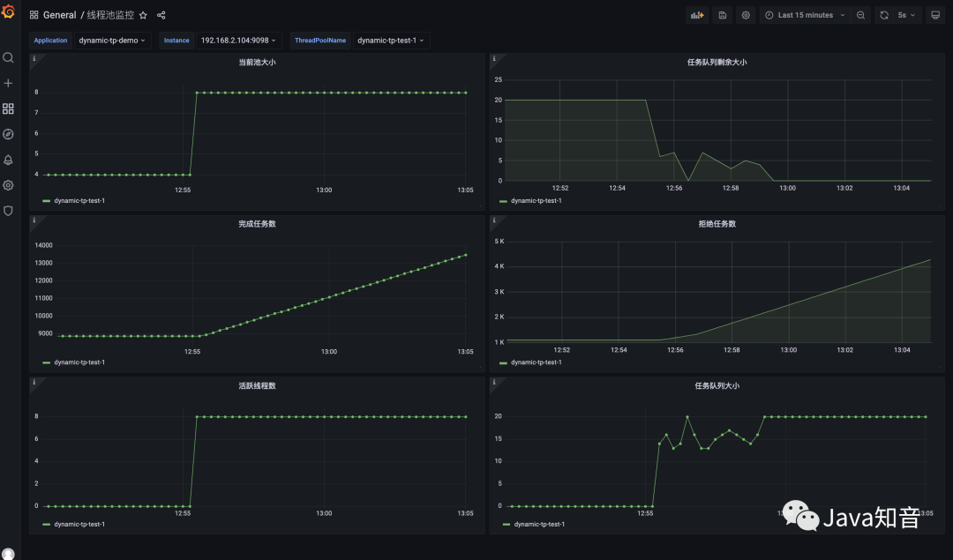Save the dashboard with disk icon
953x560 pixels.
click(723, 15)
